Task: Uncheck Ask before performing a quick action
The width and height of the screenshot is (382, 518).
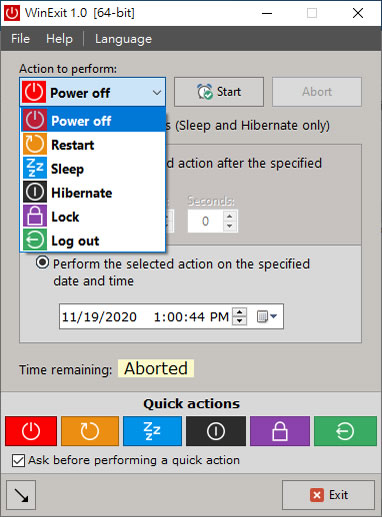Action: 18,461
